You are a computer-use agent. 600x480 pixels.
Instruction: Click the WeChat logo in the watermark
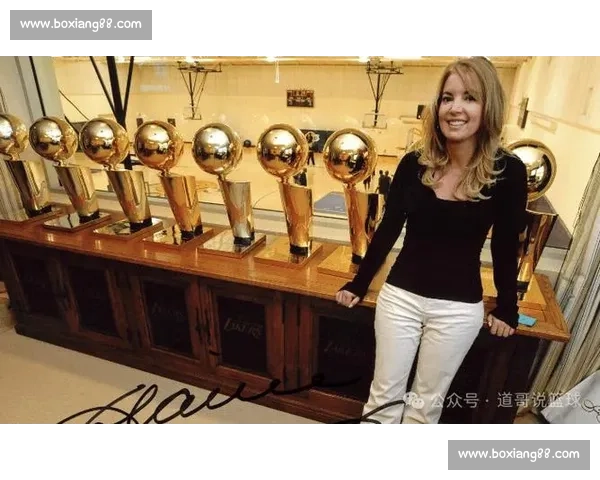413,400
